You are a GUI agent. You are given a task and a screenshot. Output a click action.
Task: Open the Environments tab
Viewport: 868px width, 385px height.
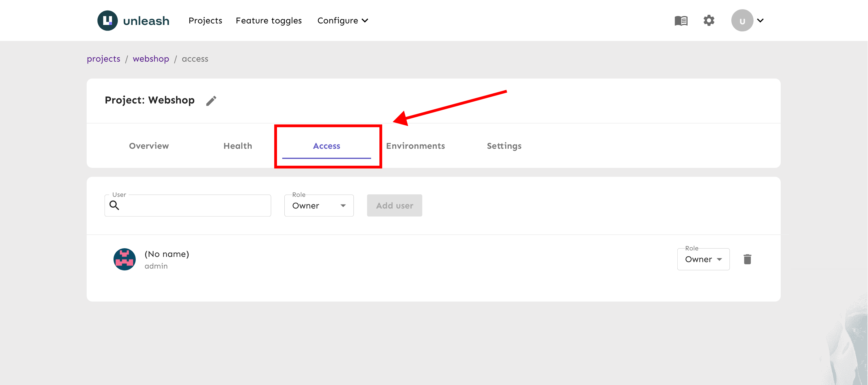(x=415, y=146)
